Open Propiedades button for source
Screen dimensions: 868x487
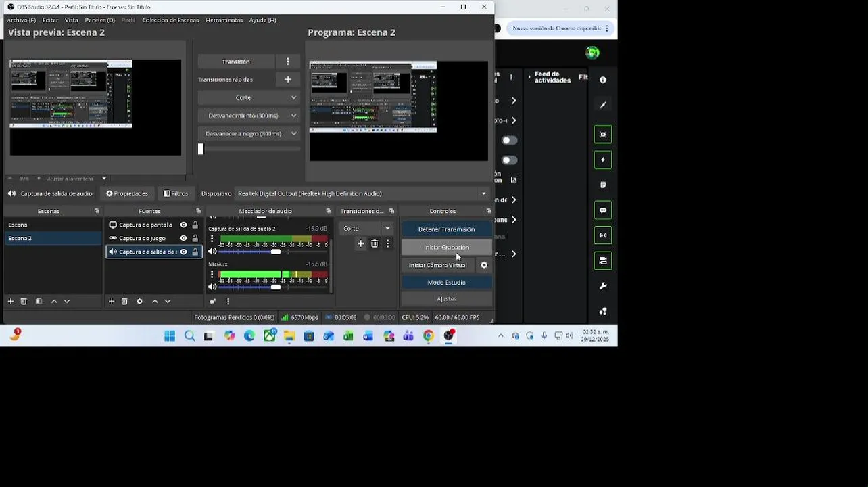(x=126, y=193)
